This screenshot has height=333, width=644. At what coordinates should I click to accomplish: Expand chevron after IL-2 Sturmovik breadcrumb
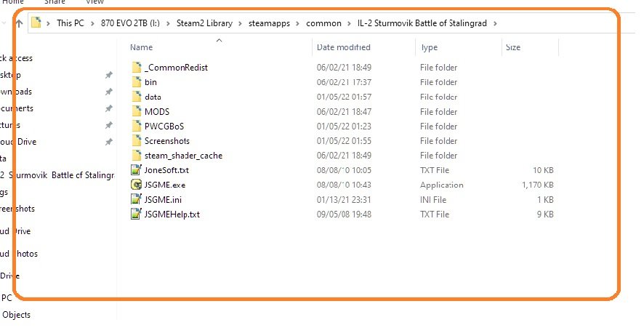point(495,23)
